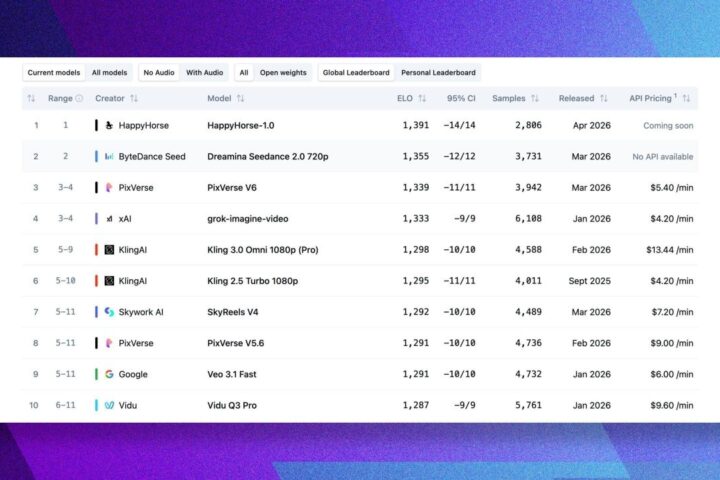Enable Open weights filter
The width and height of the screenshot is (720, 480).
[283, 73]
